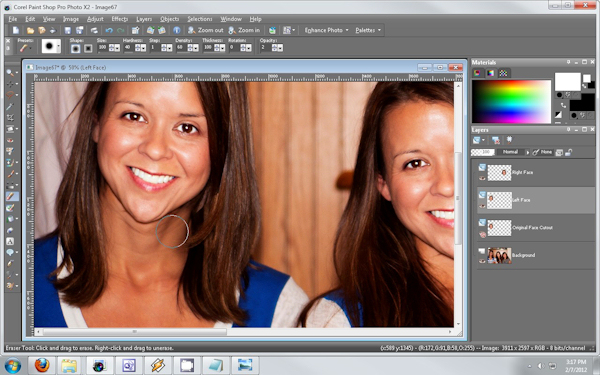600x375 pixels.
Task: Select the Paint Brush tool
Action: pyautogui.click(x=10, y=174)
